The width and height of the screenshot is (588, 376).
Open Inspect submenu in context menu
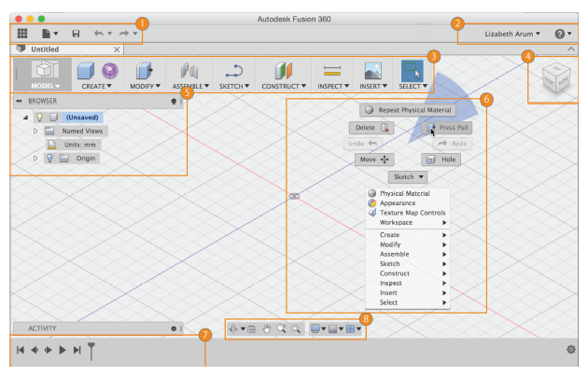(408, 284)
